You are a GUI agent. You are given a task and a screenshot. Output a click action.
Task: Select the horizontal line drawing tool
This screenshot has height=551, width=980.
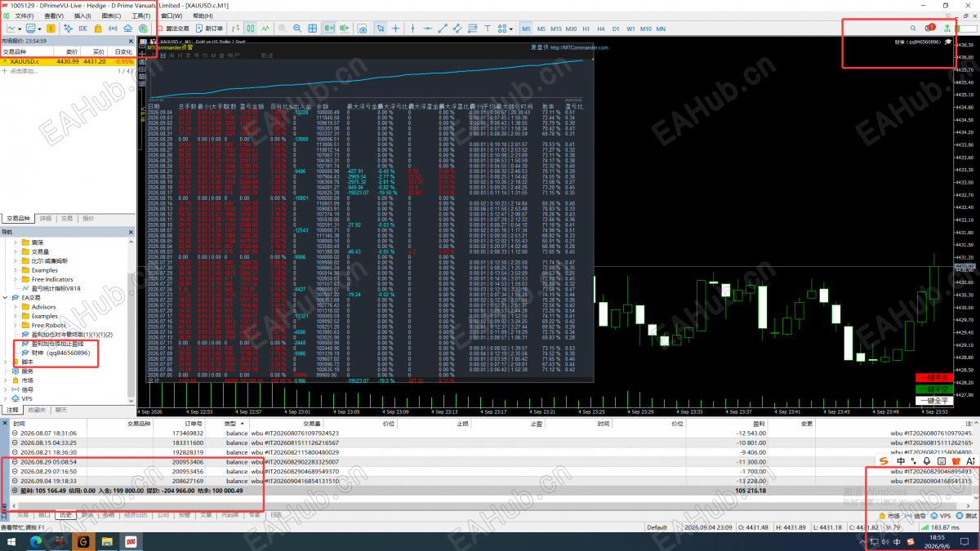point(427,29)
